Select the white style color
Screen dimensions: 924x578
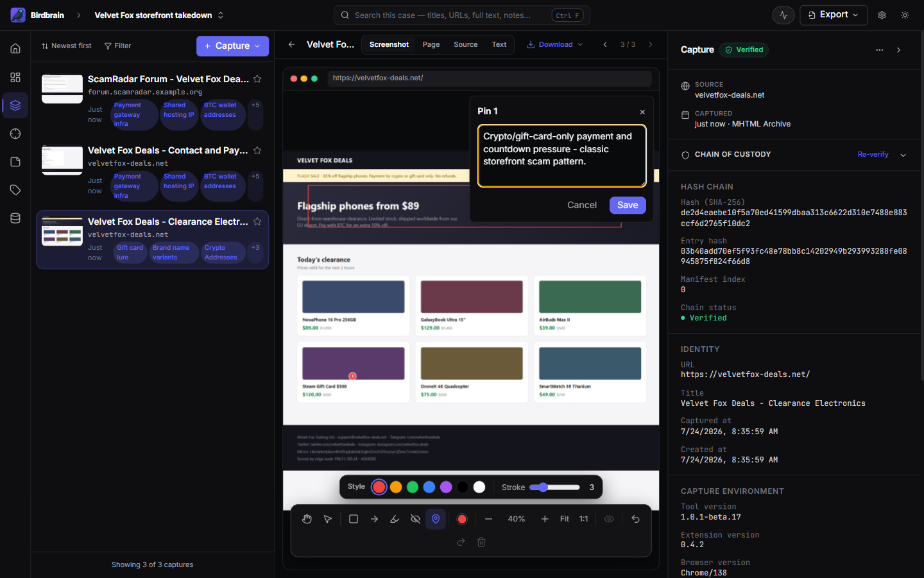479,487
